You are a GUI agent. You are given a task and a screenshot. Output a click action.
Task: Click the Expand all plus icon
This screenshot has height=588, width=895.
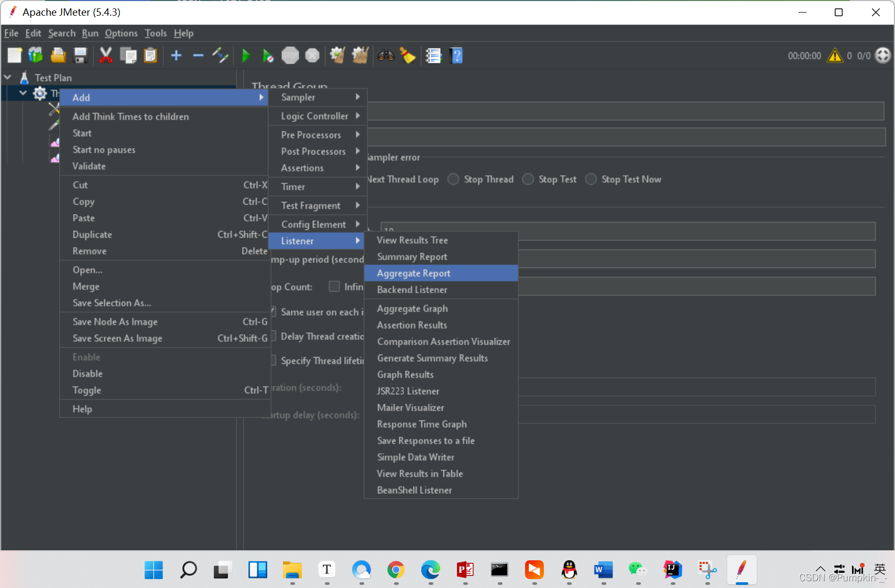pos(176,56)
